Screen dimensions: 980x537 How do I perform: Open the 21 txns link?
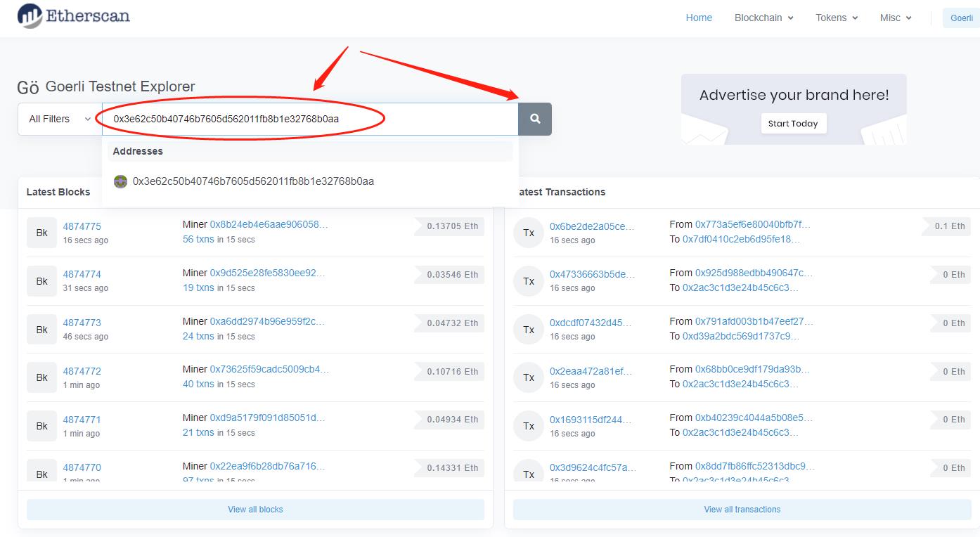pos(198,432)
